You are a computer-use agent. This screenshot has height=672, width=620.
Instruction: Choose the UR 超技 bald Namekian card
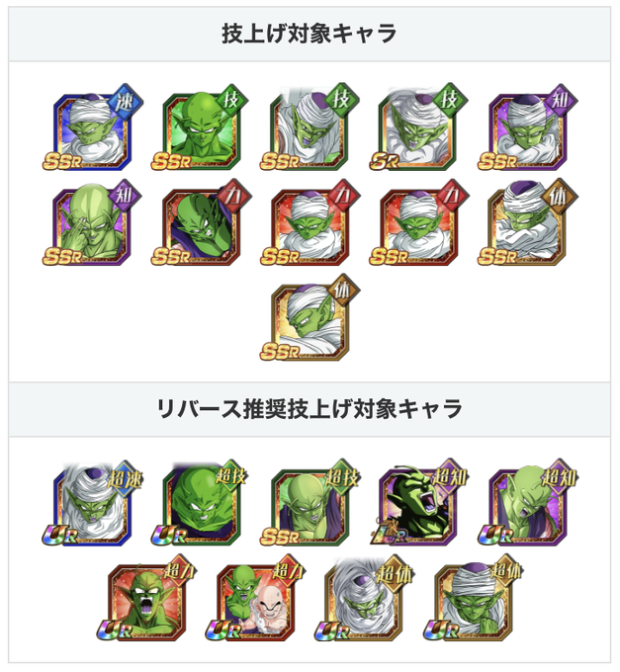200,503
